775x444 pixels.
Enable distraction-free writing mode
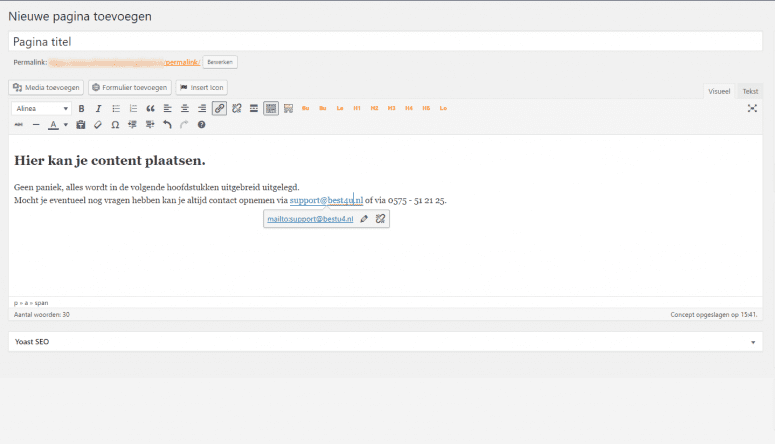pyautogui.click(x=752, y=108)
